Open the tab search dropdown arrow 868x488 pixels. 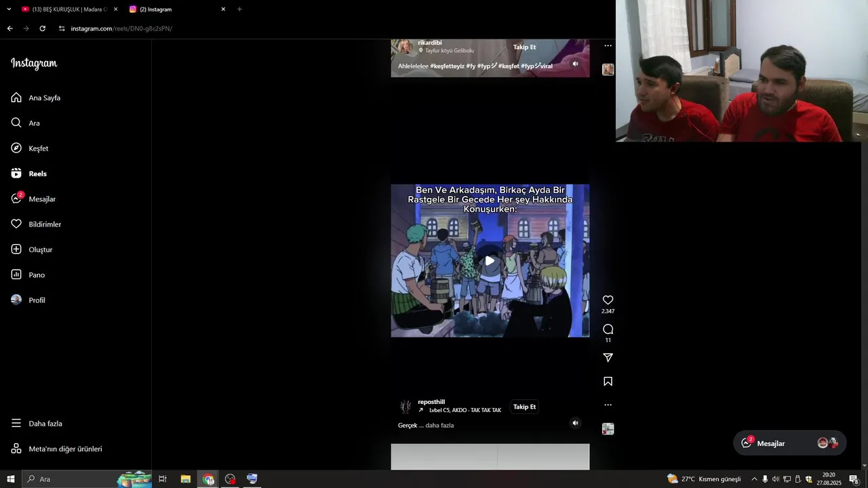9,9
